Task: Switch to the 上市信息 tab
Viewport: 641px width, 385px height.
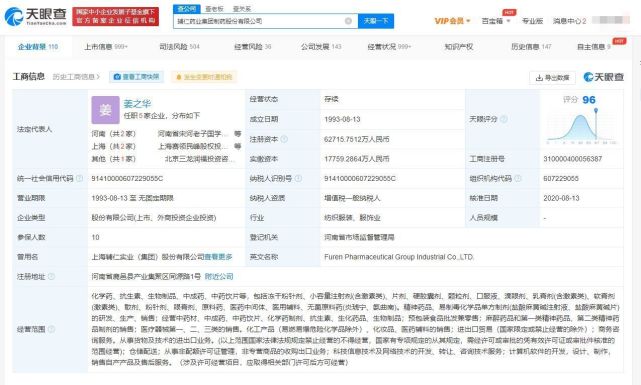Action: pyautogui.click(x=106, y=47)
